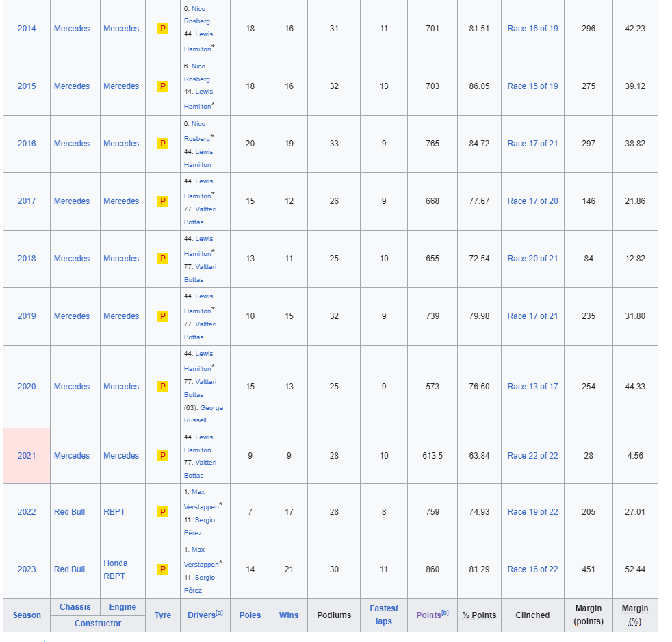Image resolution: width=672 pixels, height=642 pixels.
Task: Open the Race 16 of 19 link
Action: click(532, 29)
